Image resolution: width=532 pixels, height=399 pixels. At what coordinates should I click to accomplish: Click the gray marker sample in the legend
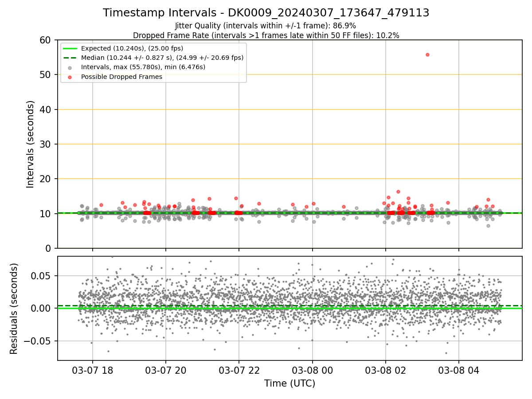click(x=70, y=67)
